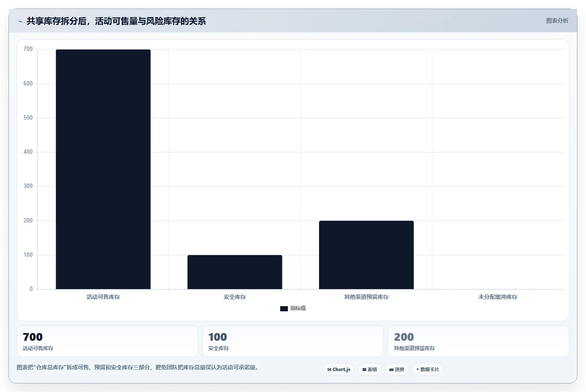Select the 数据卡片 tag pill
This screenshot has height=392, width=586.
(428, 369)
